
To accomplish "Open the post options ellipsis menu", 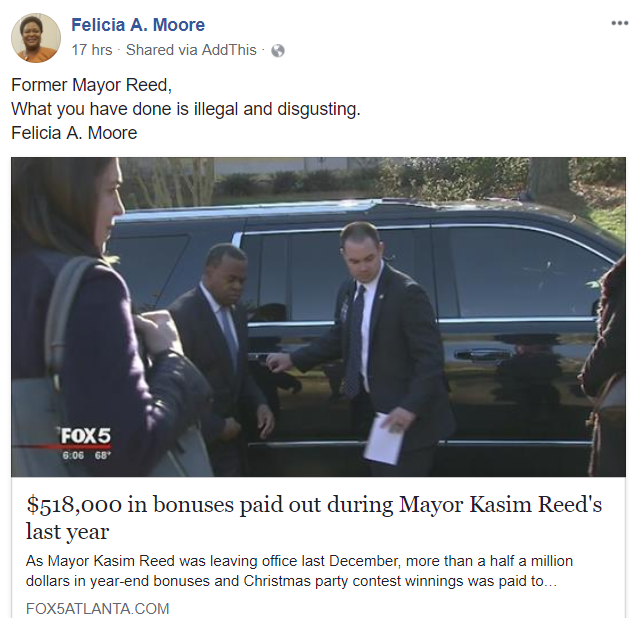I will click(619, 23).
